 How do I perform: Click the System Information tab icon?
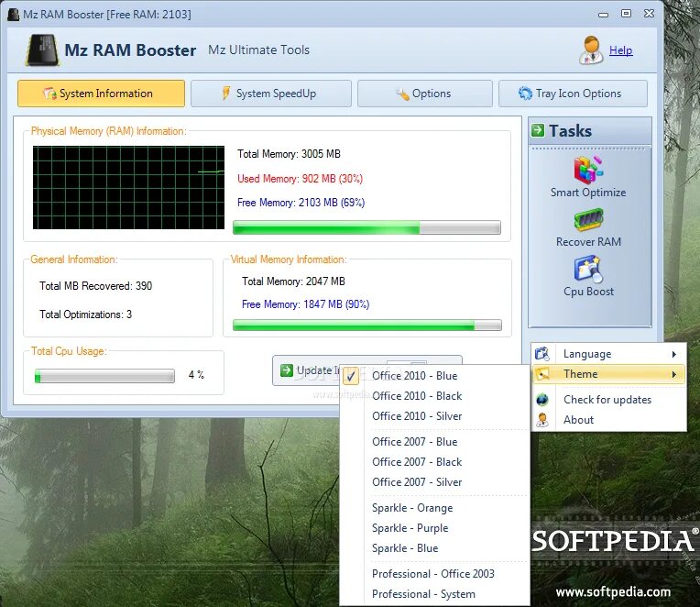tap(49, 94)
